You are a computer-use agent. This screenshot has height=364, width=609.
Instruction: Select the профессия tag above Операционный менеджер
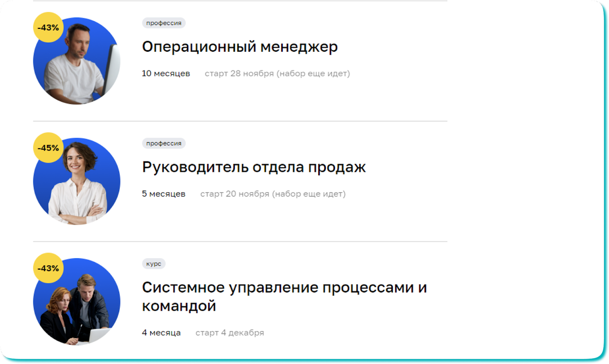point(164,23)
